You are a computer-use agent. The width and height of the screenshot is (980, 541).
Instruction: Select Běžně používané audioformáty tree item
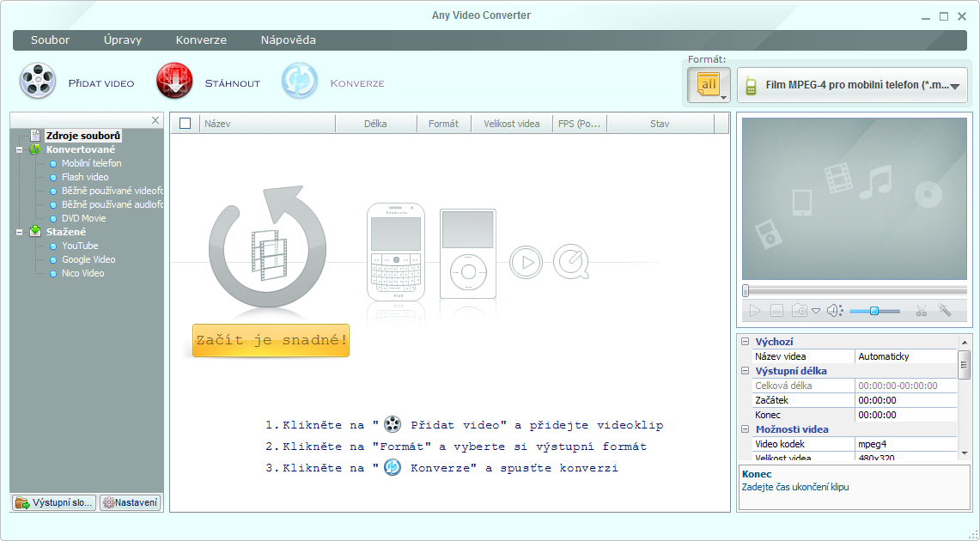[x=113, y=204]
